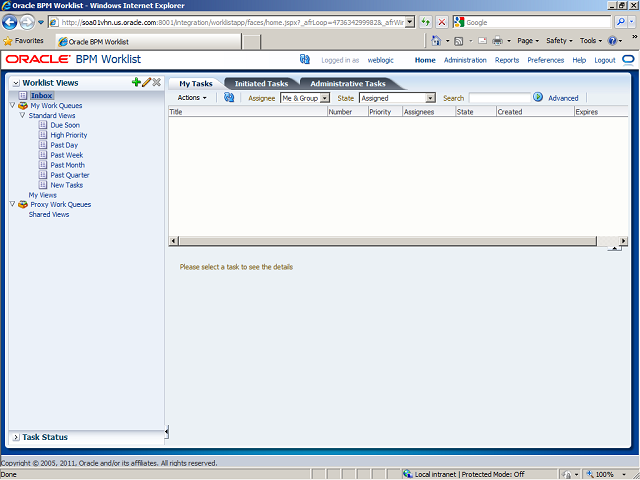Screen dimensions: 640x480
Task: Open the Actions menu
Action: pyautogui.click(x=192, y=98)
